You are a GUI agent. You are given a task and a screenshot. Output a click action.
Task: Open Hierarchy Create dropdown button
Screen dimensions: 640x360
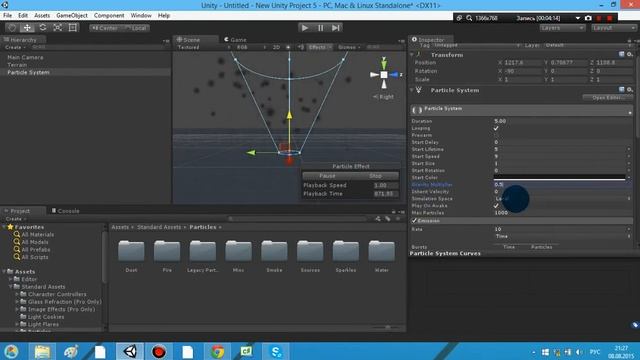pos(15,47)
